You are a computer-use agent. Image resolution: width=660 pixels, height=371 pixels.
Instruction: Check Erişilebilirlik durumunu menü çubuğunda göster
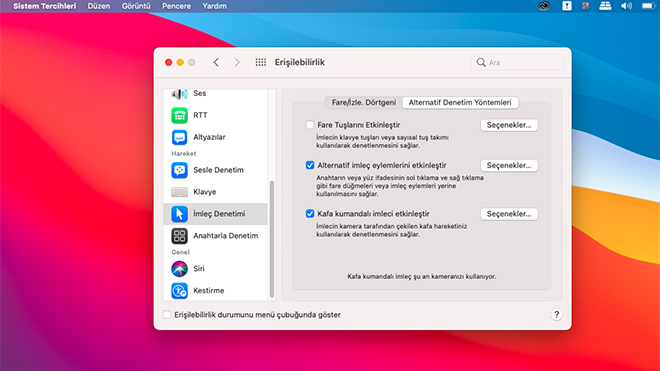(167, 315)
